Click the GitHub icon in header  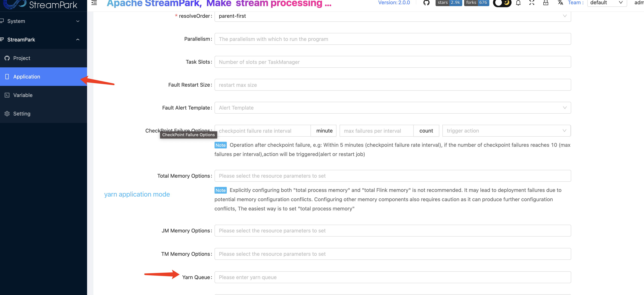(x=426, y=3)
